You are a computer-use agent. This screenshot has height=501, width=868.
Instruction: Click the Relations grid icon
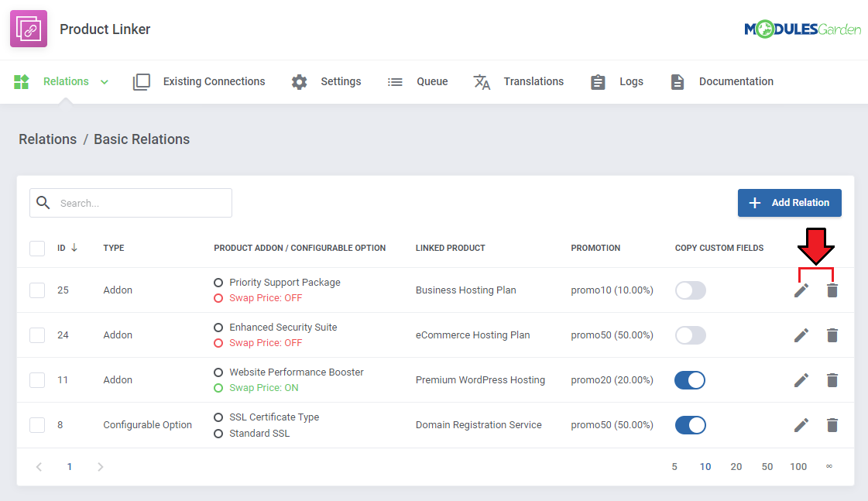(21, 82)
